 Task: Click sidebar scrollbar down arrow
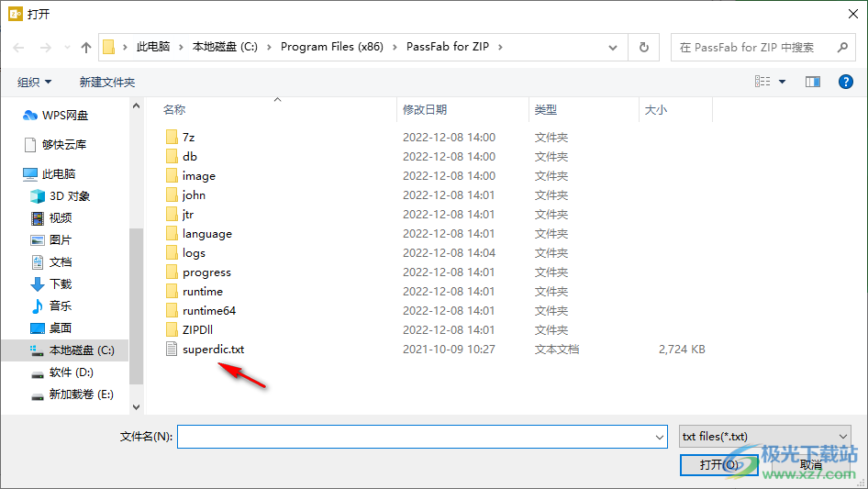point(136,407)
